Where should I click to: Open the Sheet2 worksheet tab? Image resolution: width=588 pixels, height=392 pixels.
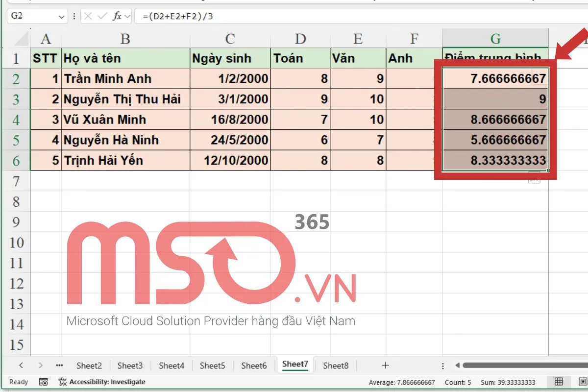(89, 365)
